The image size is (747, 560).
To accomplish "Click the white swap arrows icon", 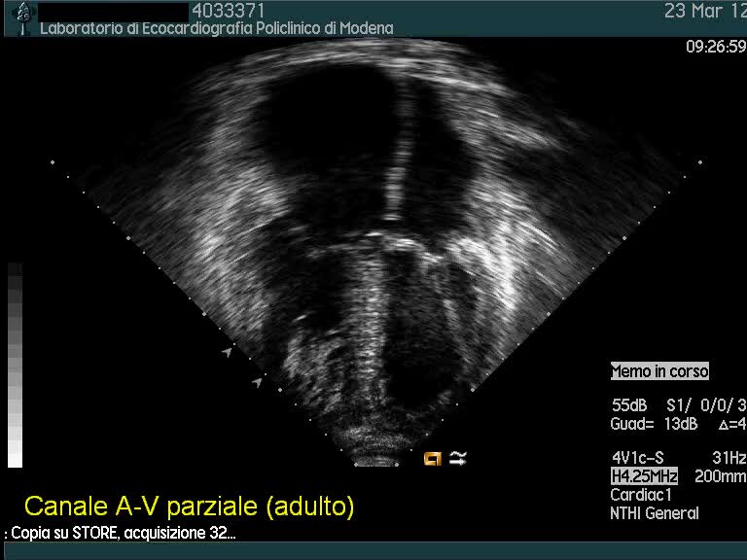I will pos(457,458).
